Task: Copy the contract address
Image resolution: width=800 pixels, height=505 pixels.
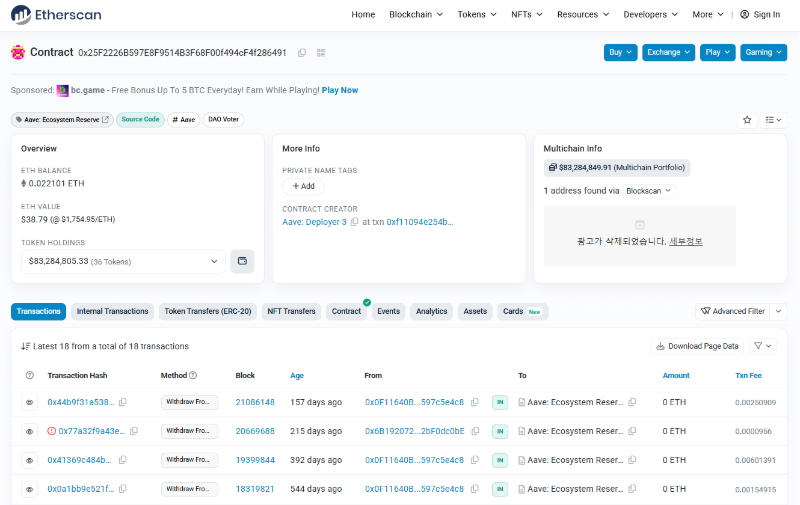Action: [302, 53]
